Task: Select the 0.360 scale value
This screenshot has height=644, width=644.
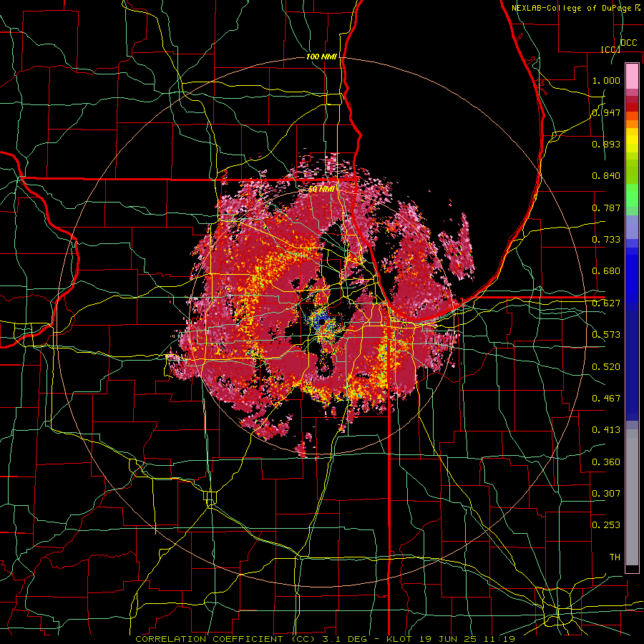Action: [x=606, y=462]
